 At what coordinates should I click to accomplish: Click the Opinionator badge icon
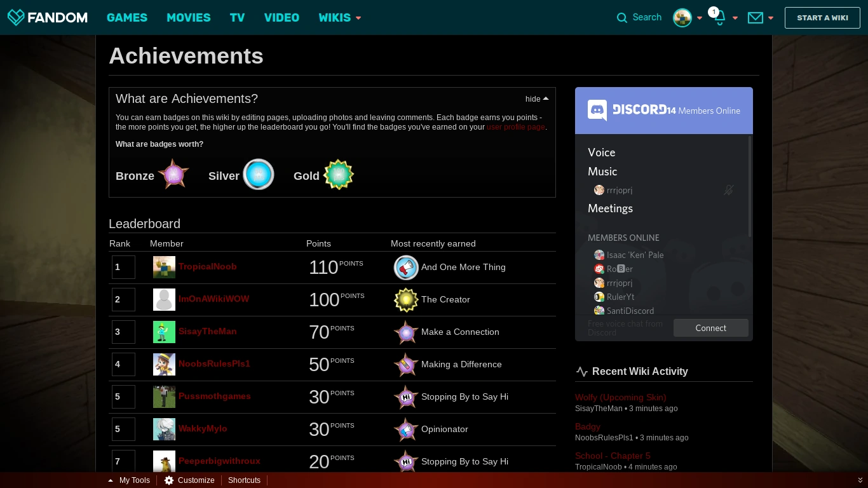tap(406, 430)
